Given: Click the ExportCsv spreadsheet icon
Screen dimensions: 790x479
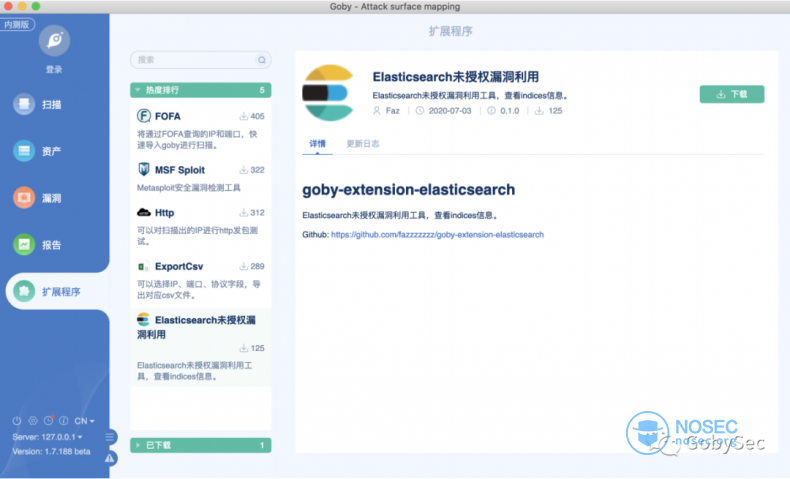Looking at the screenshot, I should tap(144, 266).
